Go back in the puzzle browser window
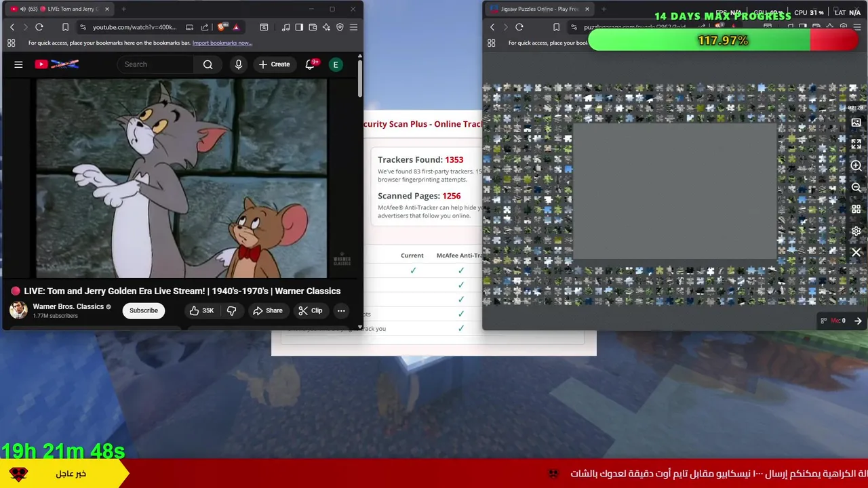 tap(492, 27)
